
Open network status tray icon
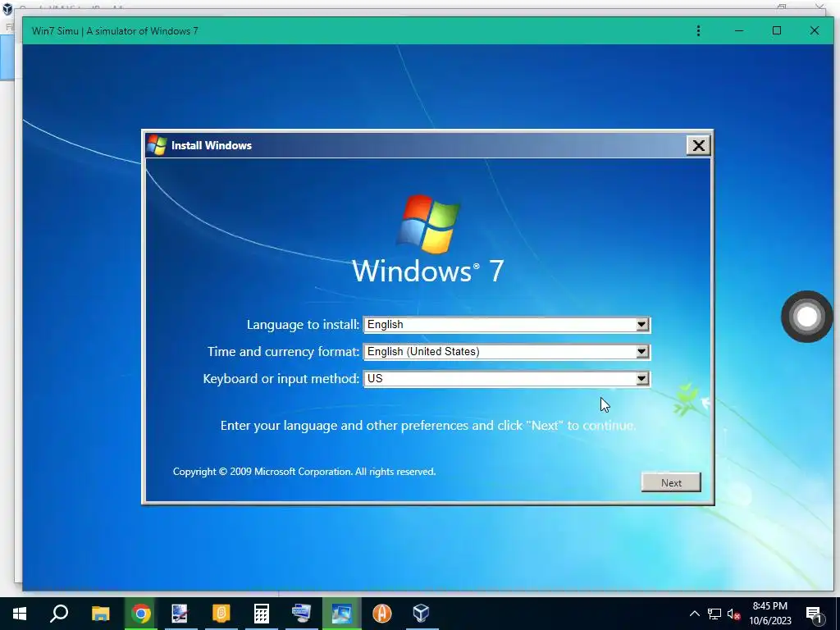714,614
